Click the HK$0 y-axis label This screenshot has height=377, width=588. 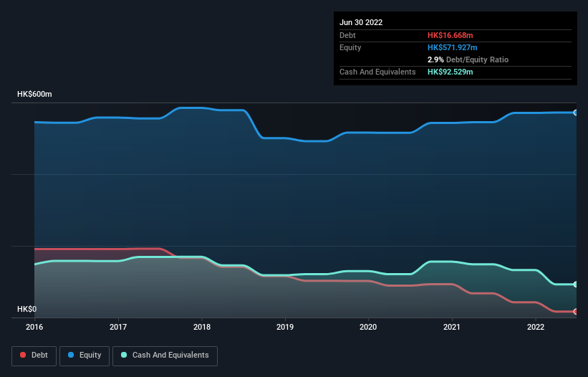pos(27,309)
